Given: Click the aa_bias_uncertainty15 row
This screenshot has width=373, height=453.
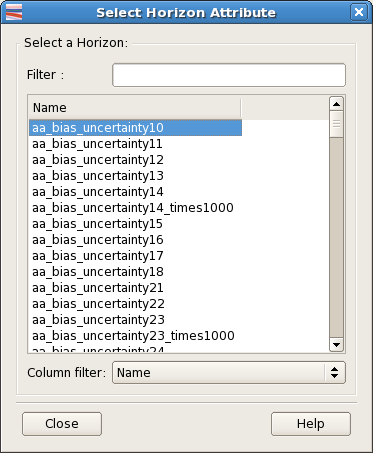Looking at the screenshot, I should (x=135, y=224).
